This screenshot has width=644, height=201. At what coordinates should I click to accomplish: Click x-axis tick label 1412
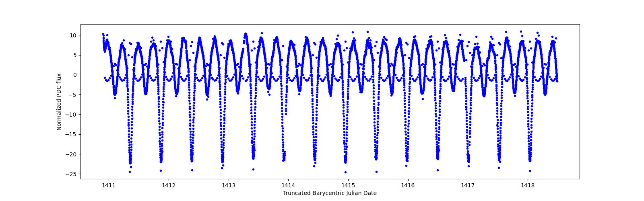169,185
